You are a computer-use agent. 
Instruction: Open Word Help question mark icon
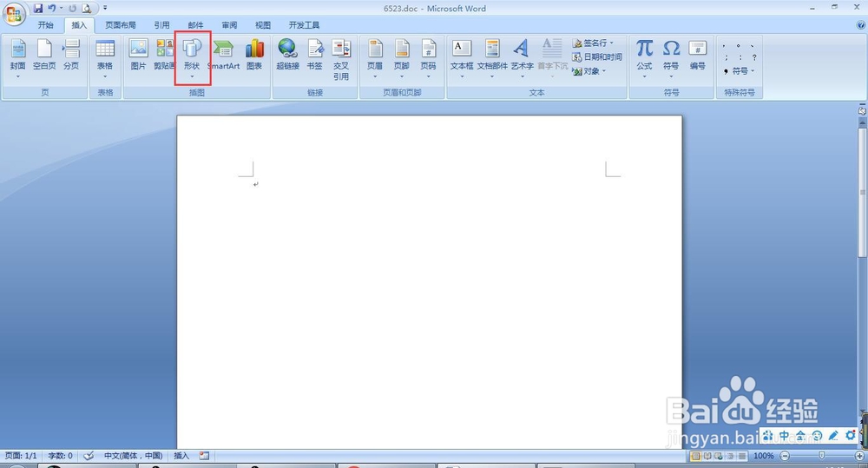[x=861, y=25]
